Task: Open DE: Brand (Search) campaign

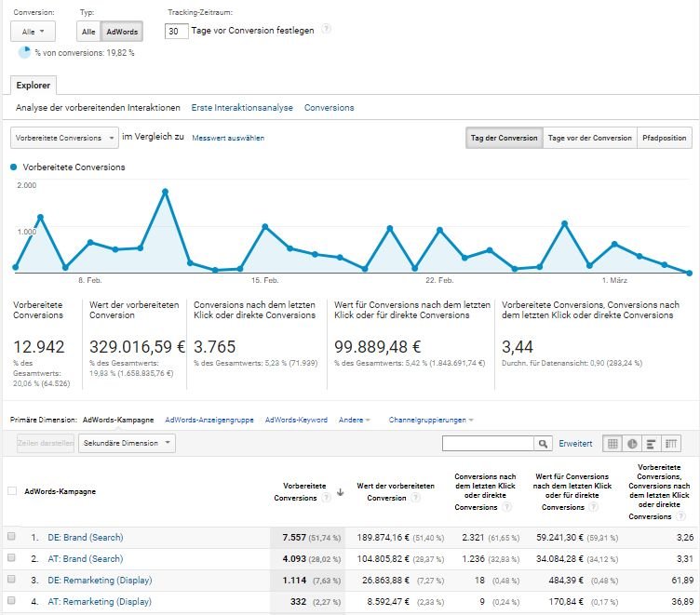Action: tap(86, 538)
